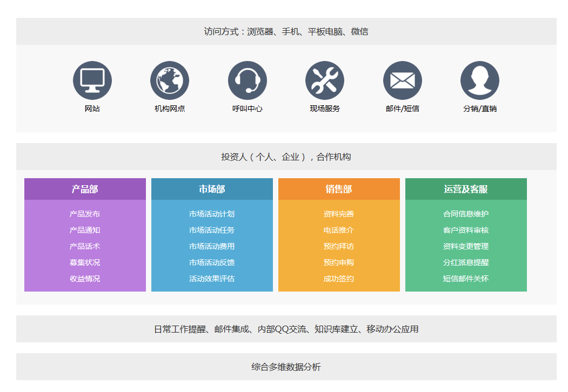Select the envelope icon for 邮件/短信
The height and width of the screenshot is (392, 568).
pos(403,80)
